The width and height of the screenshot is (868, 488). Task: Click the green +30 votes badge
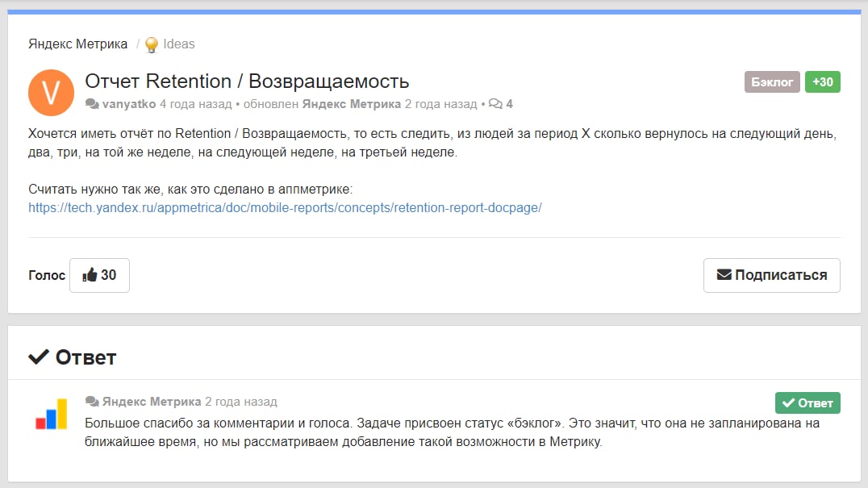tap(823, 82)
